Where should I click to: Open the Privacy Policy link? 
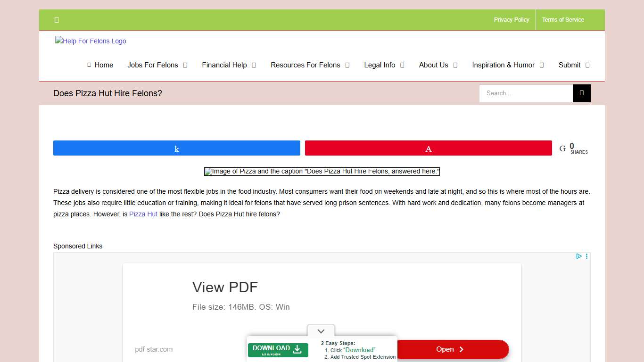click(x=512, y=20)
